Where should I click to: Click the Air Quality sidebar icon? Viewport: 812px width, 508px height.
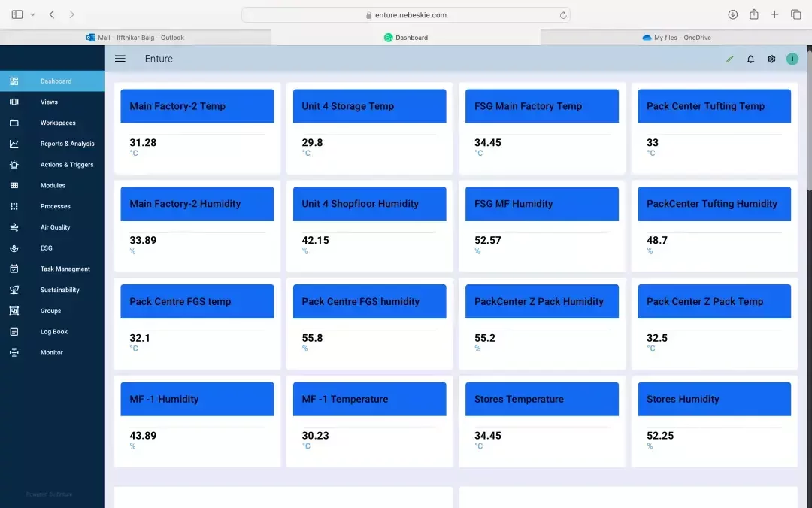14,227
